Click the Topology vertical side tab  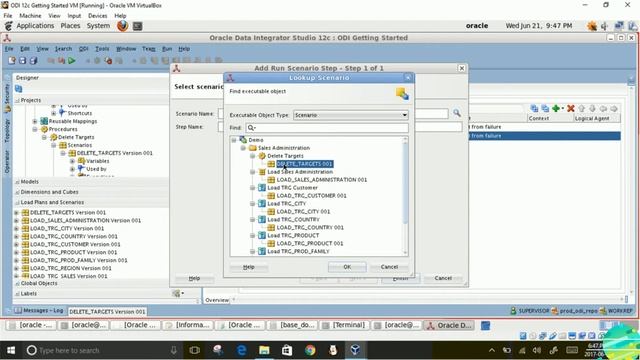click(7, 130)
